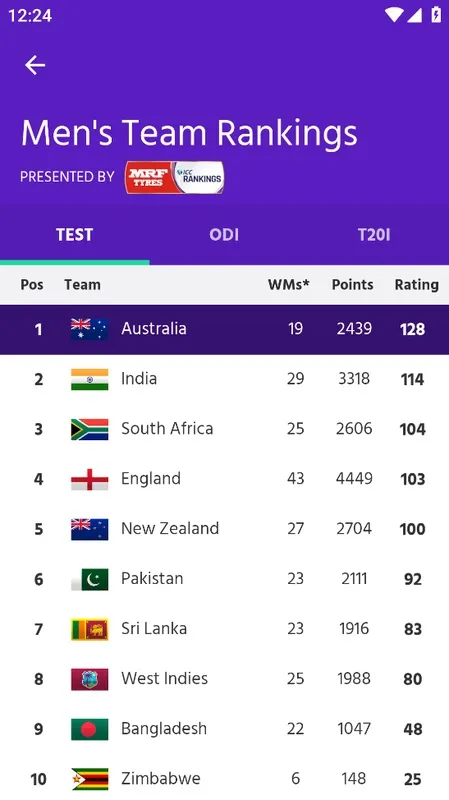Open New Zealand team row

click(x=224, y=529)
